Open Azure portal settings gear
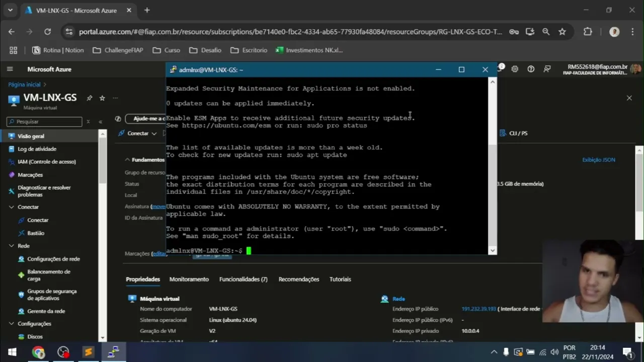The width and height of the screenshot is (644, 362). click(x=515, y=69)
